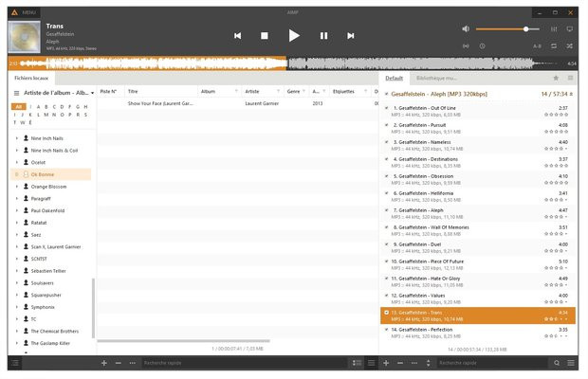Viewport: 588px width, 379px height.
Task: Click the Play button
Action: [x=294, y=35]
